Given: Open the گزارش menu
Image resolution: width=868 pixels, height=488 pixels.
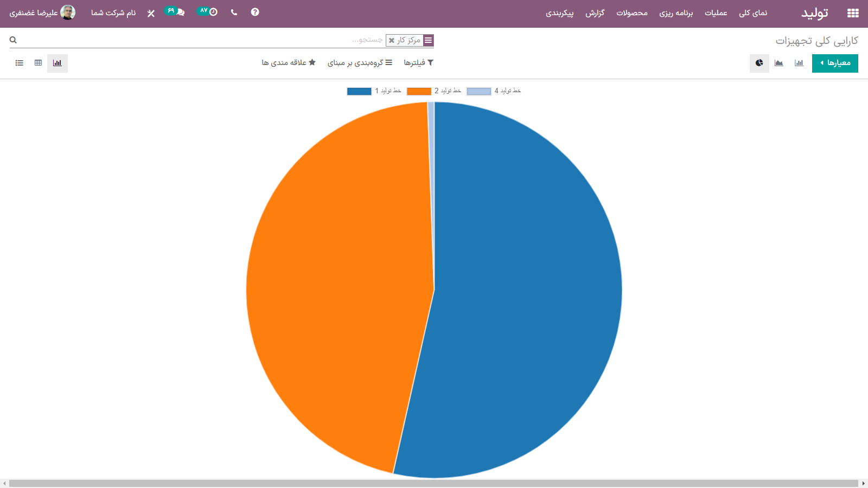Looking at the screenshot, I should pyautogui.click(x=595, y=13).
